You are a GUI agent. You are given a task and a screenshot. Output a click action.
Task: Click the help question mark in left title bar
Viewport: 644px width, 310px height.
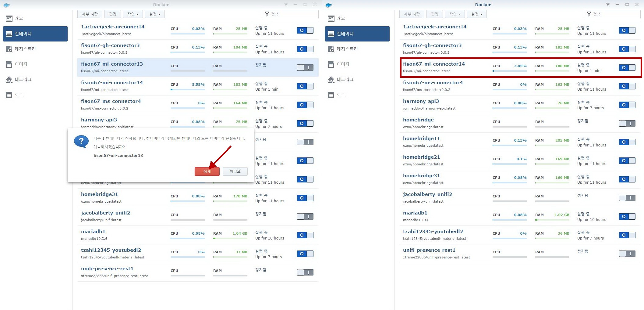[x=286, y=5]
